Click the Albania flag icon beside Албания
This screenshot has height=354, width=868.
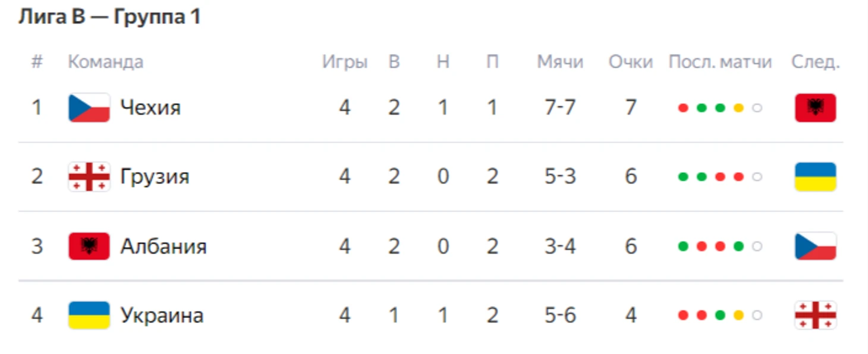(89, 246)
